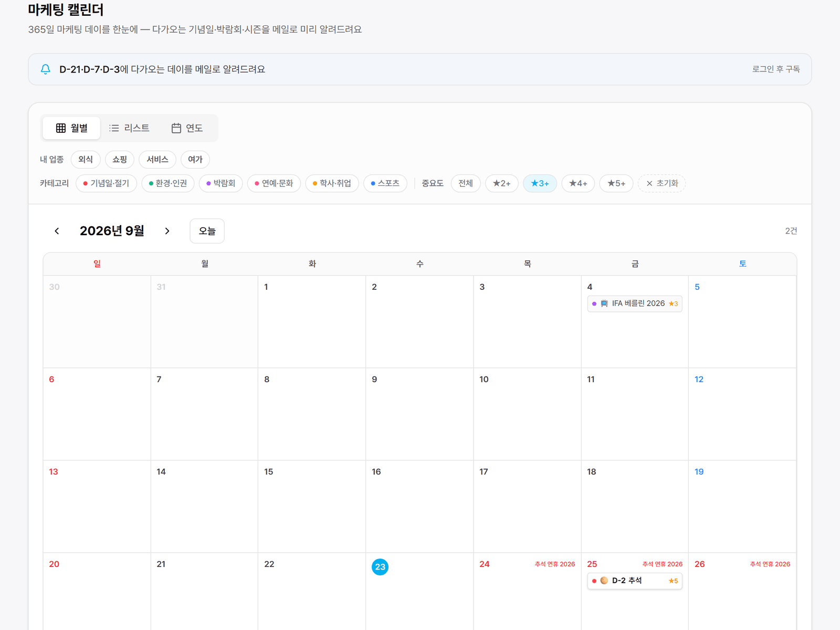Image resolution: width=840 pixels, height=630 pixels.
Task: Click the 토 weekday header
Action: click(743, 264)
